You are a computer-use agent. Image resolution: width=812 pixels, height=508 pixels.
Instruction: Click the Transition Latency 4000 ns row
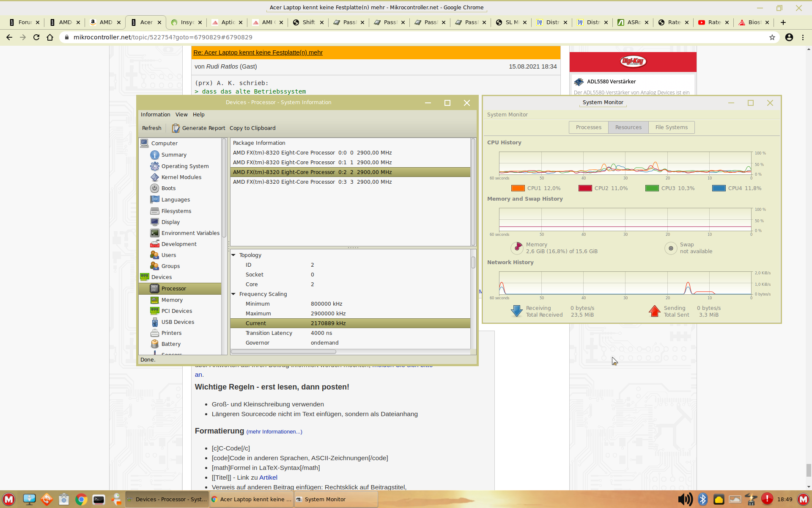(x=350, y=333)
